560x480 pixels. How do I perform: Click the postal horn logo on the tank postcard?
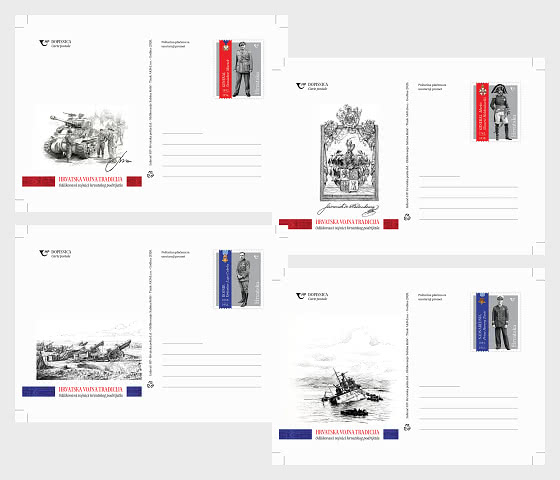(x=44, y=43)
